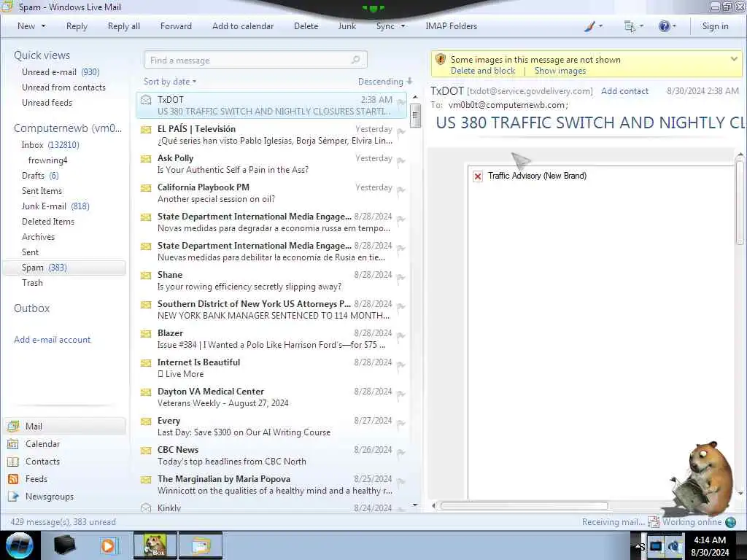This screenshot has height=560, width=747.
Task: Click the Add e-mail account link
Action: (52, 340)
